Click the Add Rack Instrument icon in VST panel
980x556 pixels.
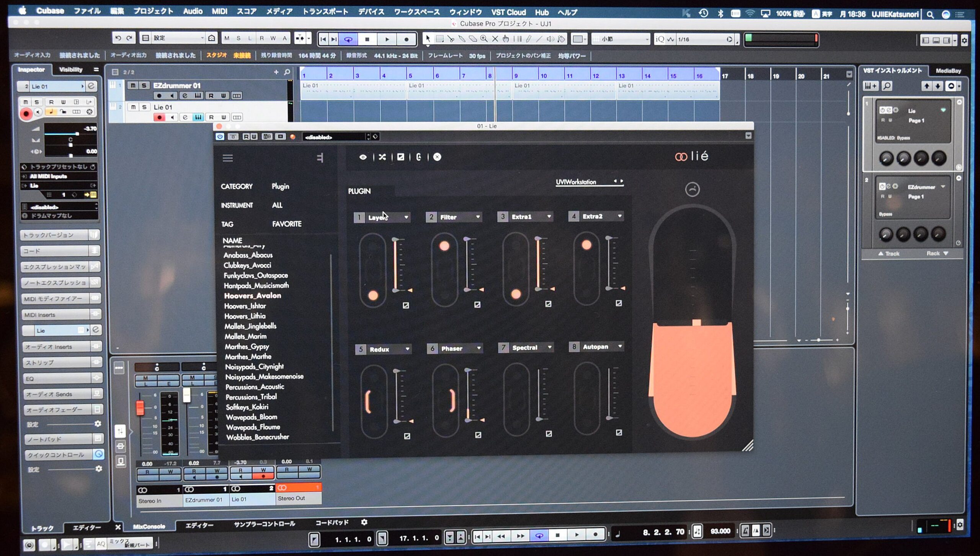click(x=871, y=86)
